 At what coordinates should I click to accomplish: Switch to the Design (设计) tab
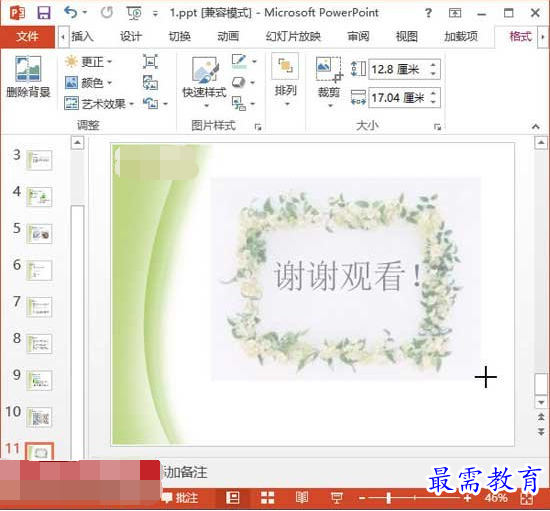coord(131,36)
